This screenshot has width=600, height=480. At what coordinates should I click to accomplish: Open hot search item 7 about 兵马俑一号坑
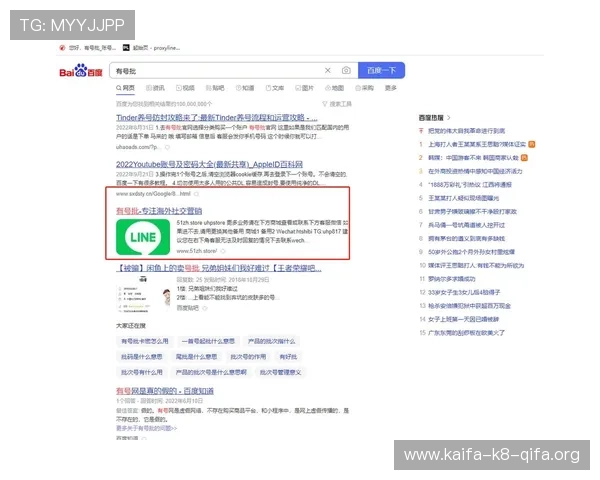466,225
